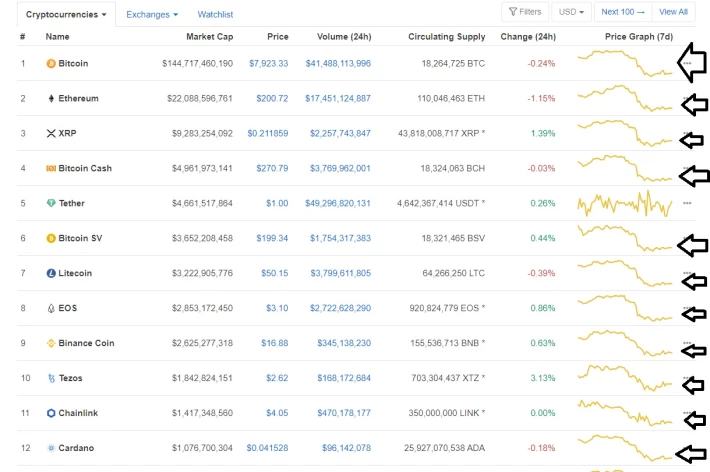Click Cardano volume $96,142,078

pos(346,448)
